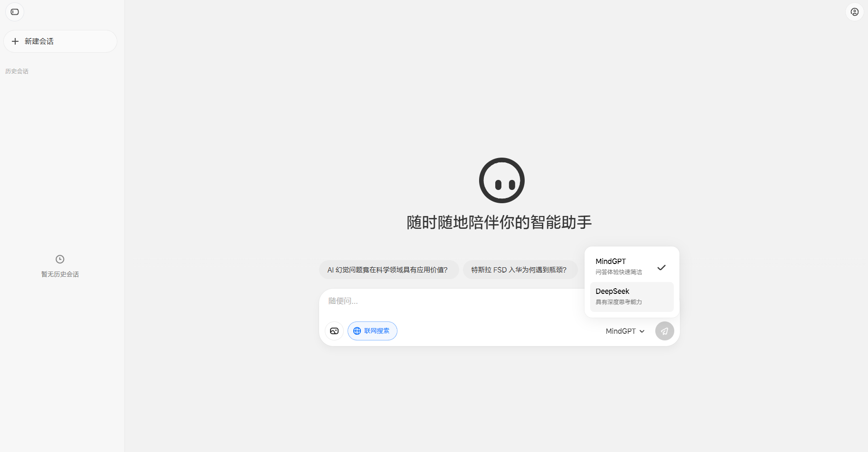Click the 暂无历史会话 empty state text
The image size is (868, 452).
tap(60, 274)
